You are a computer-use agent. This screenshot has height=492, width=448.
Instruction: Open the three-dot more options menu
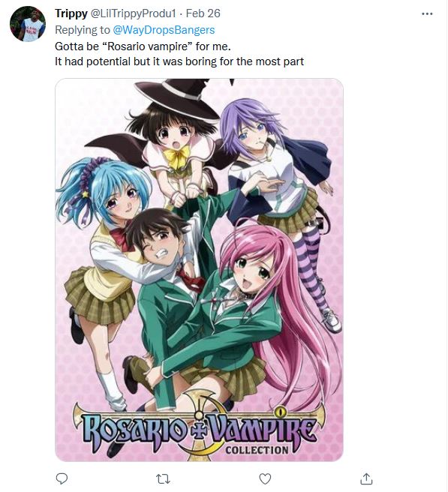[x=427, y=13]
